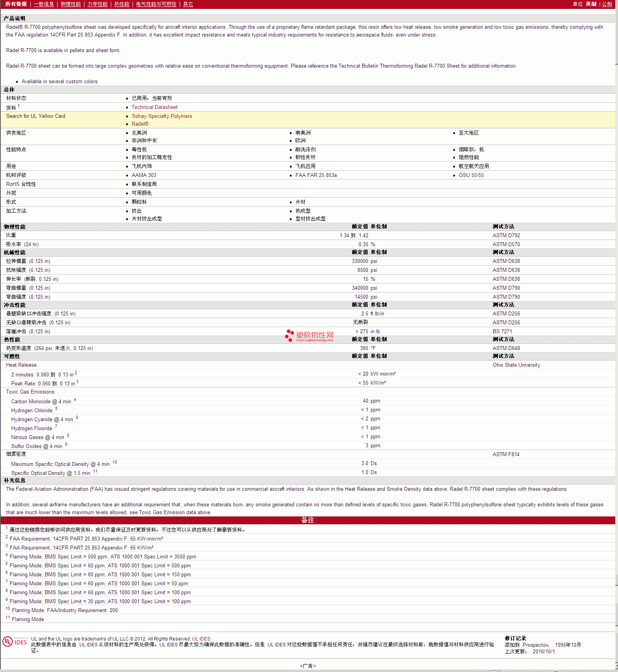Click the RoHS 合规性 row label

(x=21, y=184)
